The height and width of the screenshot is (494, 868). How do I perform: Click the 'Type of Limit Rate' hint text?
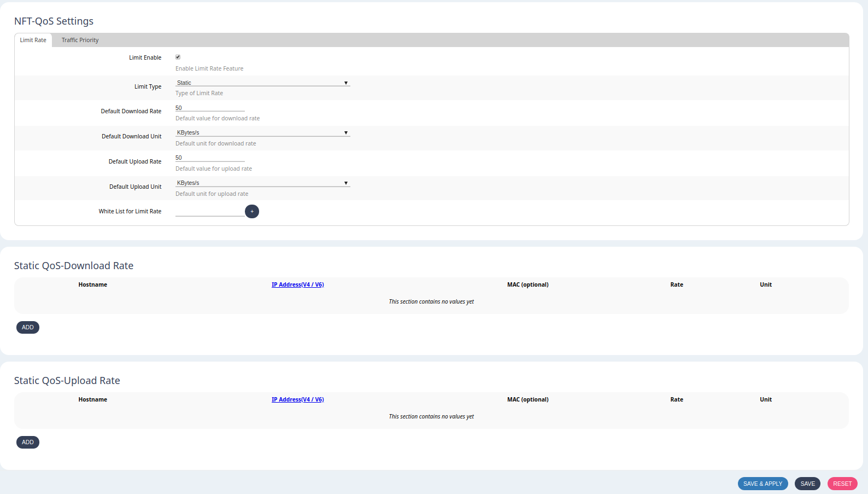(x=199, y=93)
